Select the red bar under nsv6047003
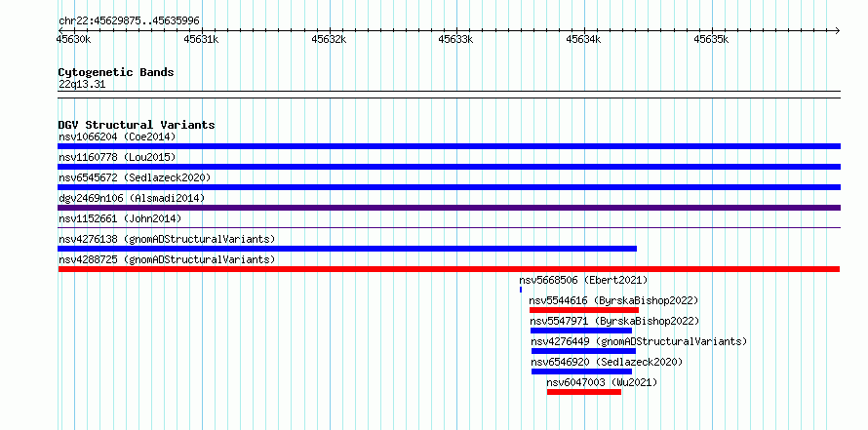The height and width of the screenshot is (430, 868). (x=584, y=392)
